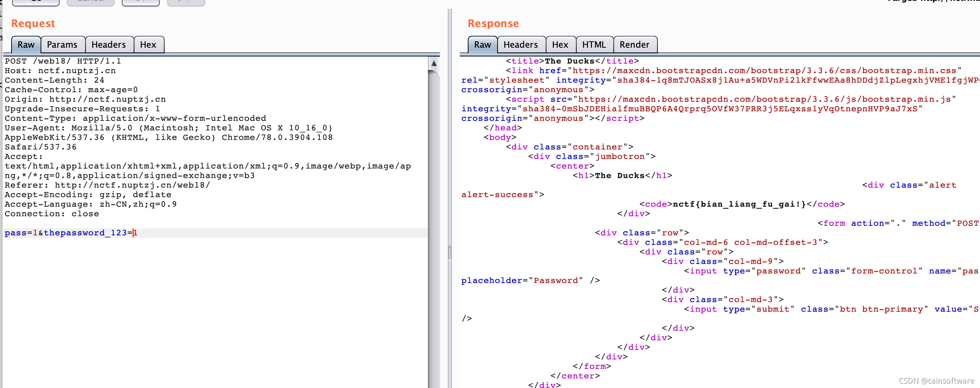Click the closing </form> tag line
980x388 pixels.
coord(592,367)
